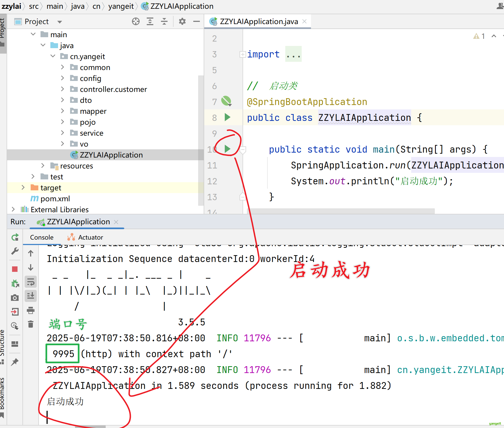Expand the controller.customer package
Viewport: 504px width, 428px height.
coord(62,89)
